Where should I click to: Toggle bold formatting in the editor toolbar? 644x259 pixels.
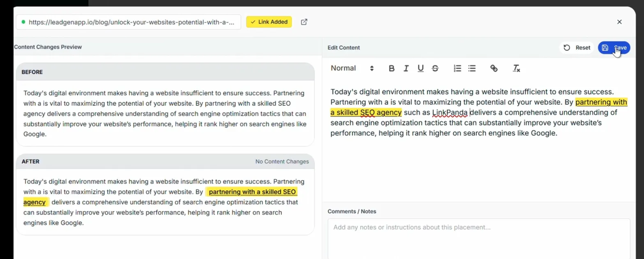[x=391, y=69]
